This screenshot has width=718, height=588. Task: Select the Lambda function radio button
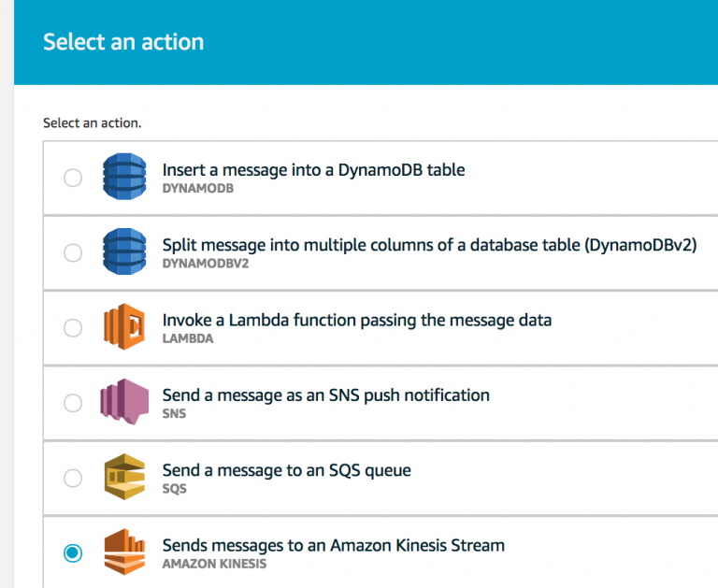[73, 328]
